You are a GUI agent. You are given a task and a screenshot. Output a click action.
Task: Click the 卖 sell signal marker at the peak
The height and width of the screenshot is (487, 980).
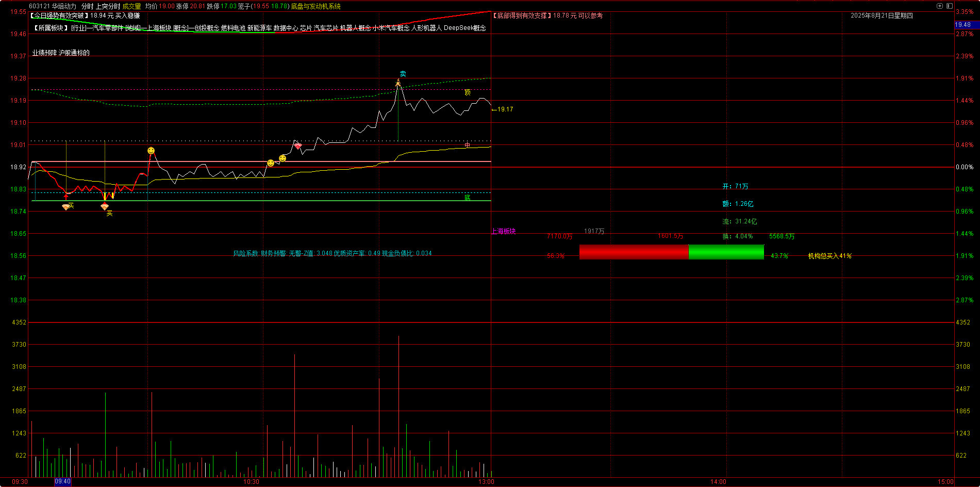[x=403, y=74]
